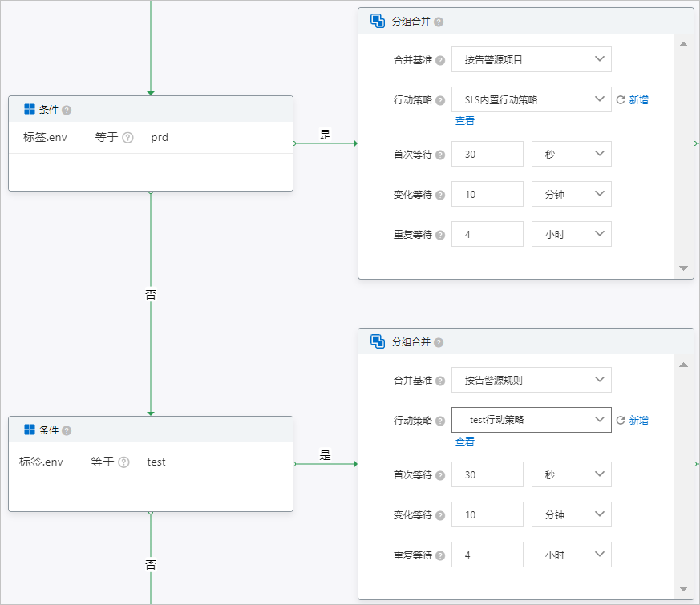Click top panel 首次等待 value field 30

[487, 154]
